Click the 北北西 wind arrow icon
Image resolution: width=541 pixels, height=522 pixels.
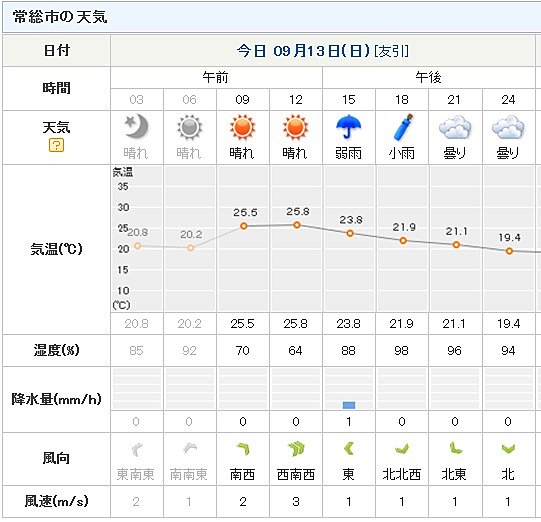[x=402, y=449]
